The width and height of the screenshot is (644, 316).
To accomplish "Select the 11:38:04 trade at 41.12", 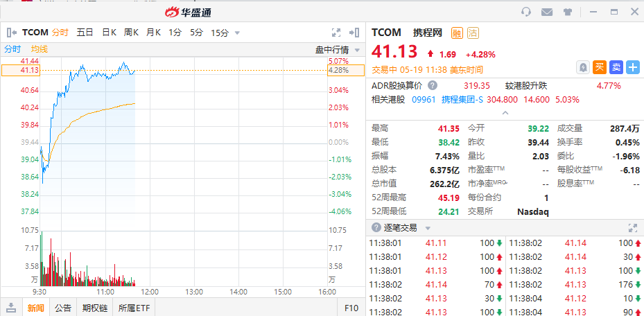I will [575, 299].
